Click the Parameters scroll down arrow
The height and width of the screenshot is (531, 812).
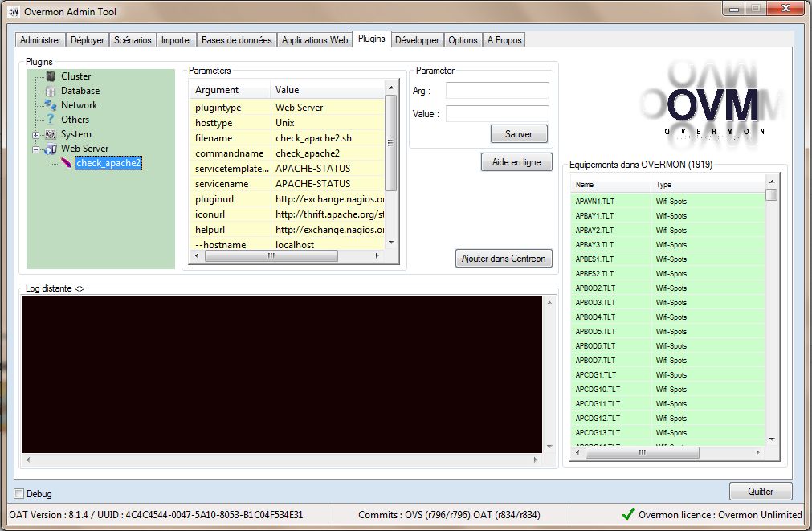391,243
